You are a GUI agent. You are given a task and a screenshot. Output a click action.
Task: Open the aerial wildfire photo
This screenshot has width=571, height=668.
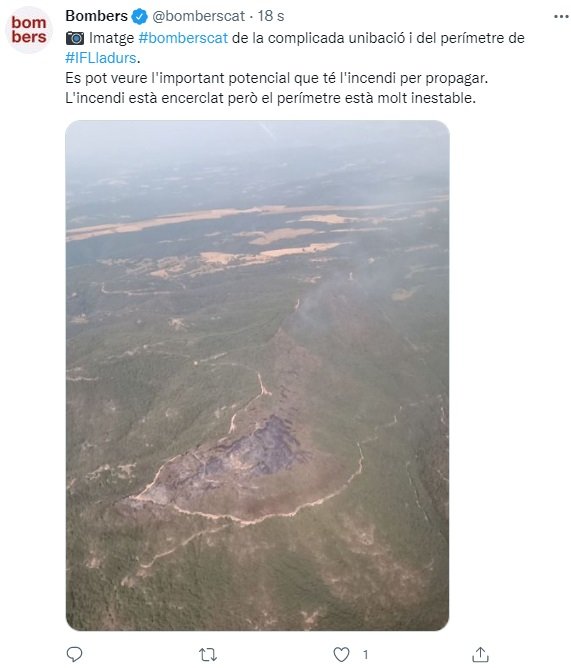point(257,375)
